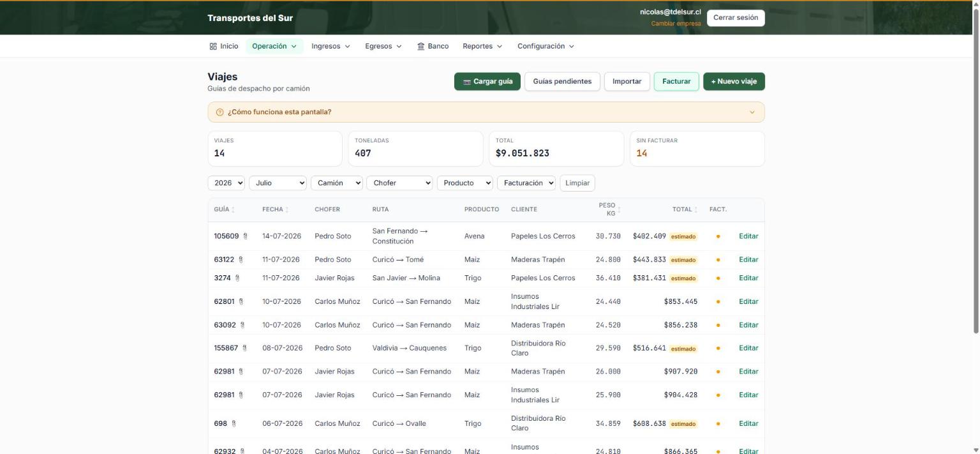980x454 pixels.
Task: Open the Chofer filter dropdown
Action: click(399, 183)
